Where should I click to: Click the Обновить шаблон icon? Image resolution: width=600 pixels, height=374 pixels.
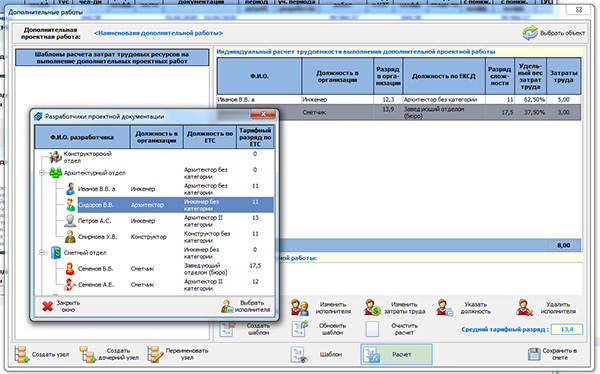point(300,329)
